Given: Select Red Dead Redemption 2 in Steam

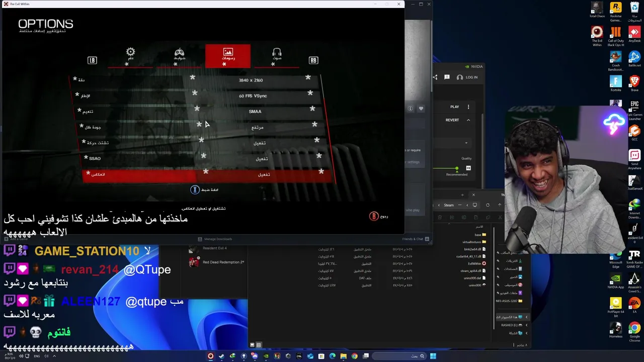Looking at the screenshot, I should (x=216, y=262).
